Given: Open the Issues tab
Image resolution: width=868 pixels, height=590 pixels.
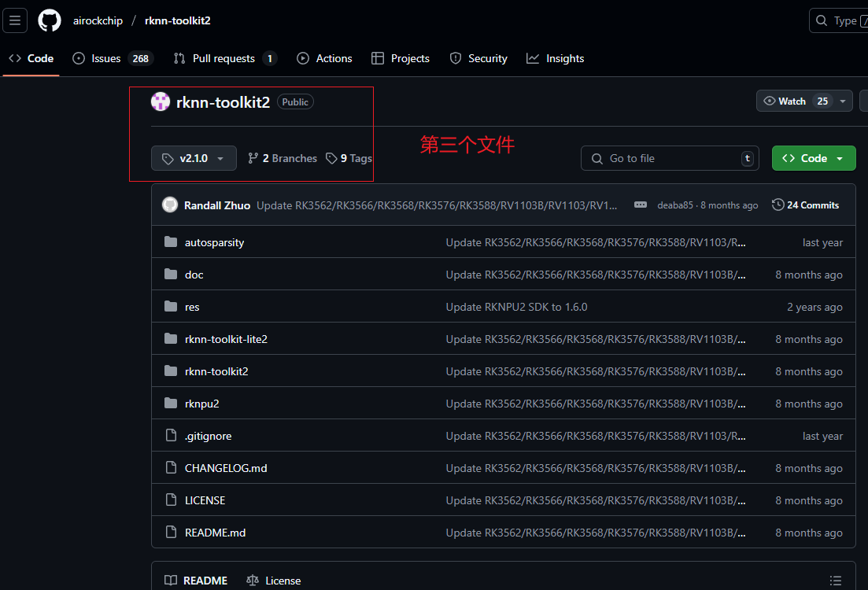Looking at the screenshot, I should coord(113,58).
